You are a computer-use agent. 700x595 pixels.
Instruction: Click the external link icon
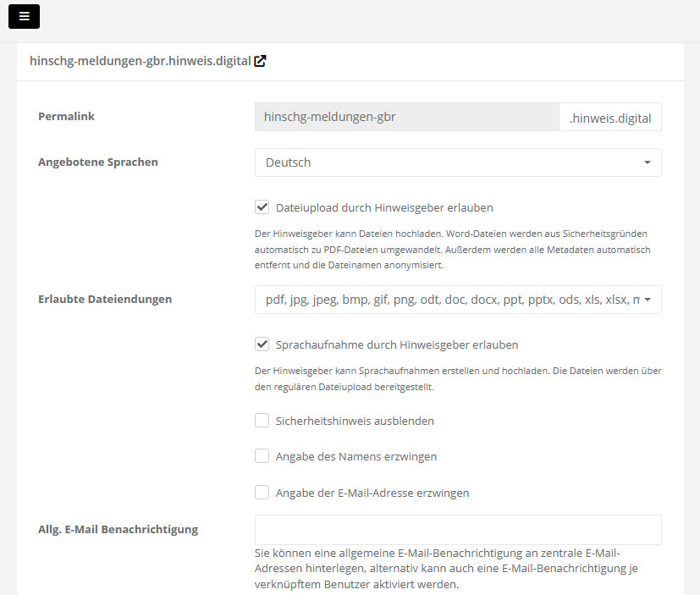point(260,61)
